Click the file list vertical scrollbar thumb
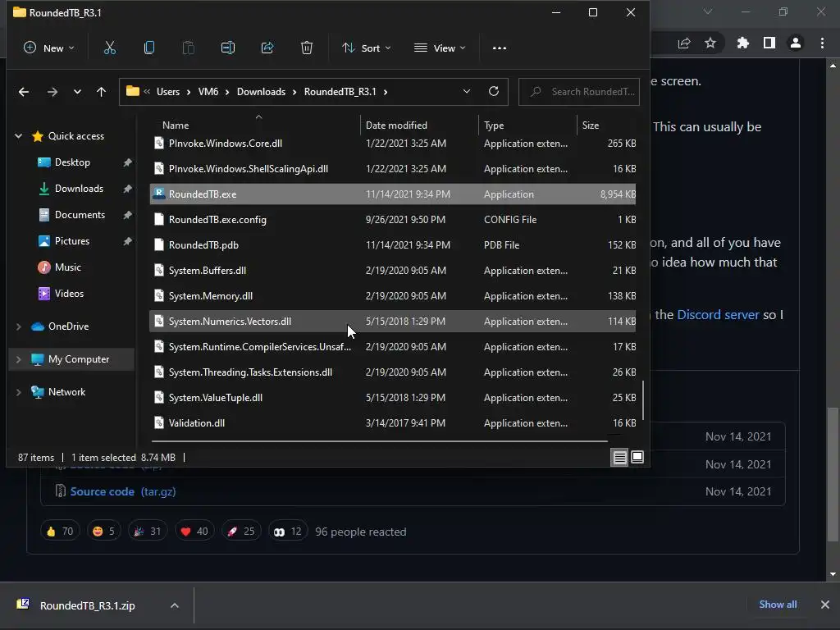840x630 pixels. click(643, 400)
